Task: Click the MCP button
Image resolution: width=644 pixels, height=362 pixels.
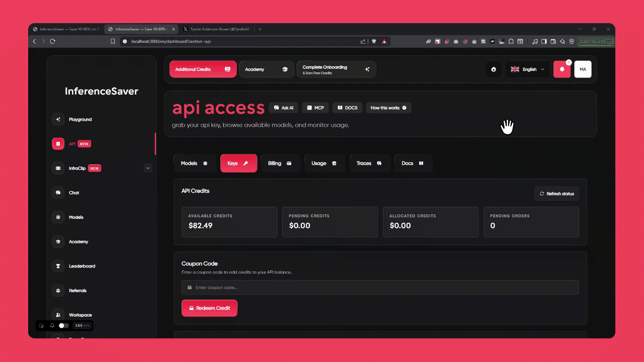Action: pyautogui.click(x=315, y=108)
